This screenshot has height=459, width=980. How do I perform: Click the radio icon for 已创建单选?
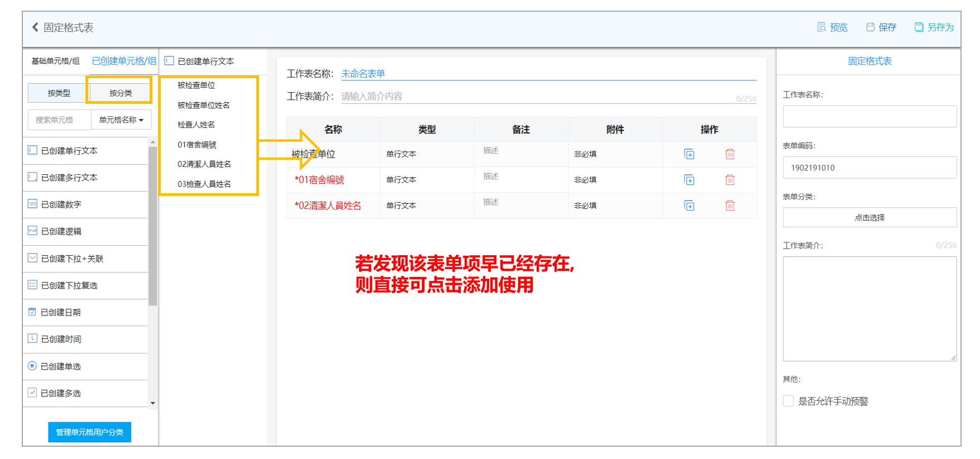pyautogui.click(x=32, y=366)
